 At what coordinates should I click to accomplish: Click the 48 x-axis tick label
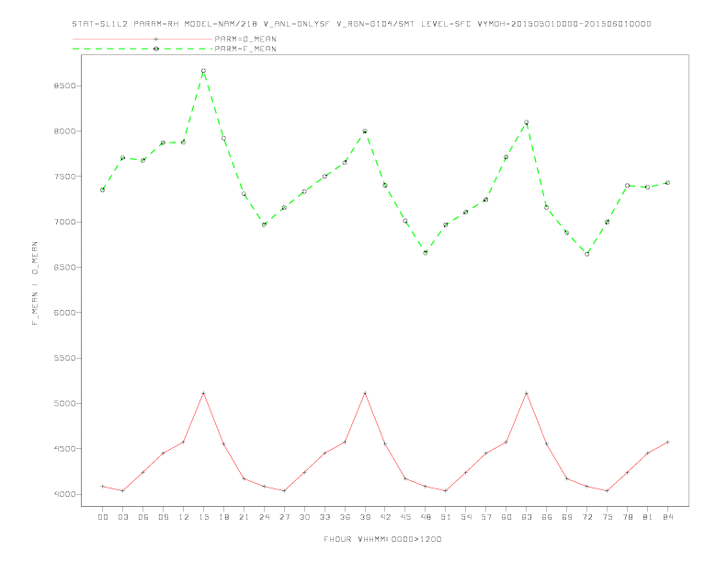426,517
